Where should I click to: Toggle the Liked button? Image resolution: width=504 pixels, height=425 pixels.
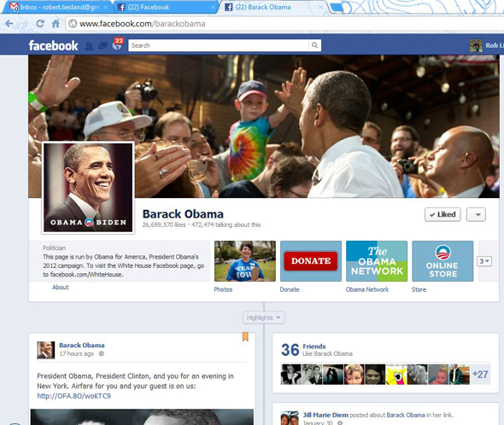click(442, 214)
